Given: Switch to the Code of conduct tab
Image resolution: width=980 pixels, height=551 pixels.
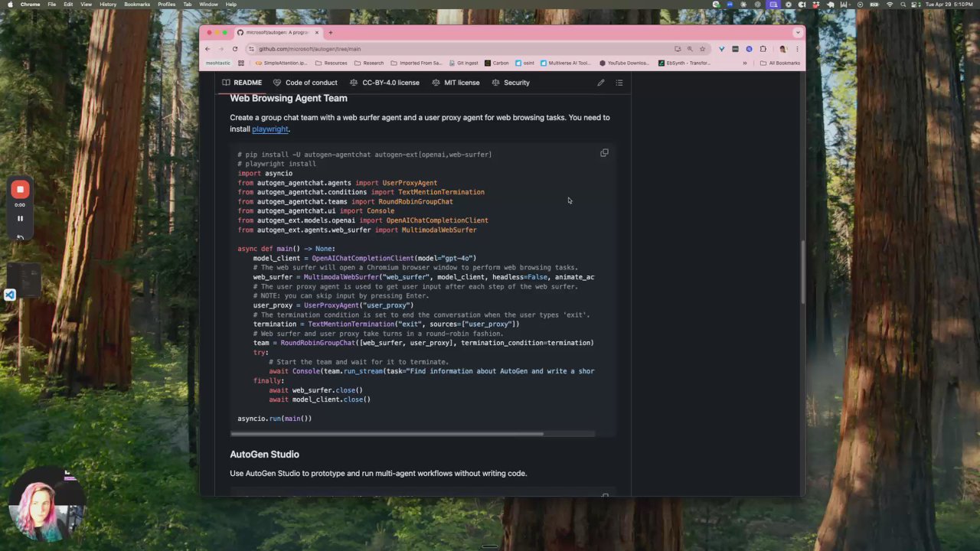Looking at the screenshot, I should click(x=305, y=83).
